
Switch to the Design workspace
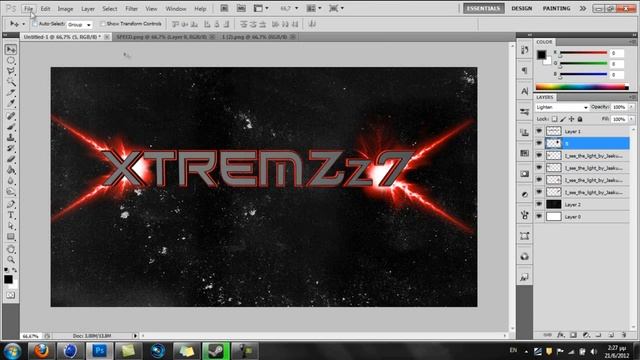(x=522, y=8)
